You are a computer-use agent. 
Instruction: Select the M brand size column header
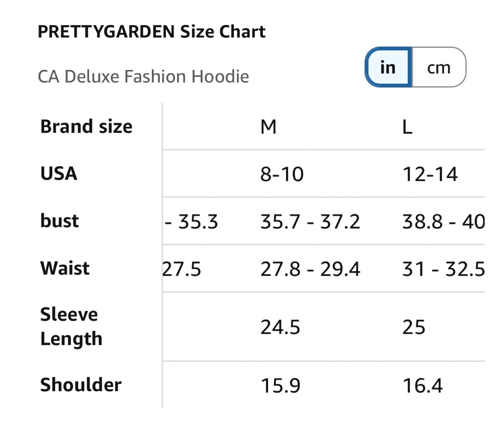click(x=268, y=127)
